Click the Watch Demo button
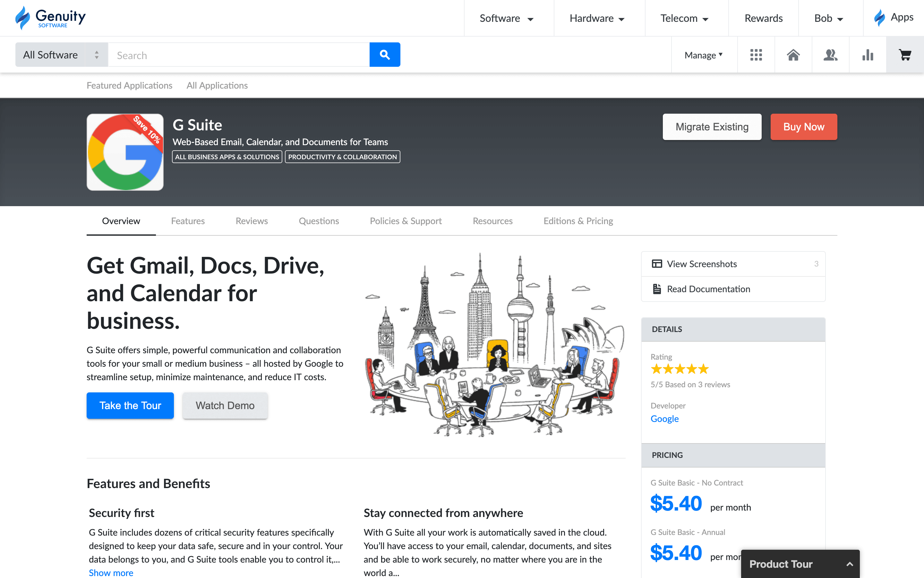Viewport: 924px width, 578px height. pyautogui.click(x=225, y=405)
